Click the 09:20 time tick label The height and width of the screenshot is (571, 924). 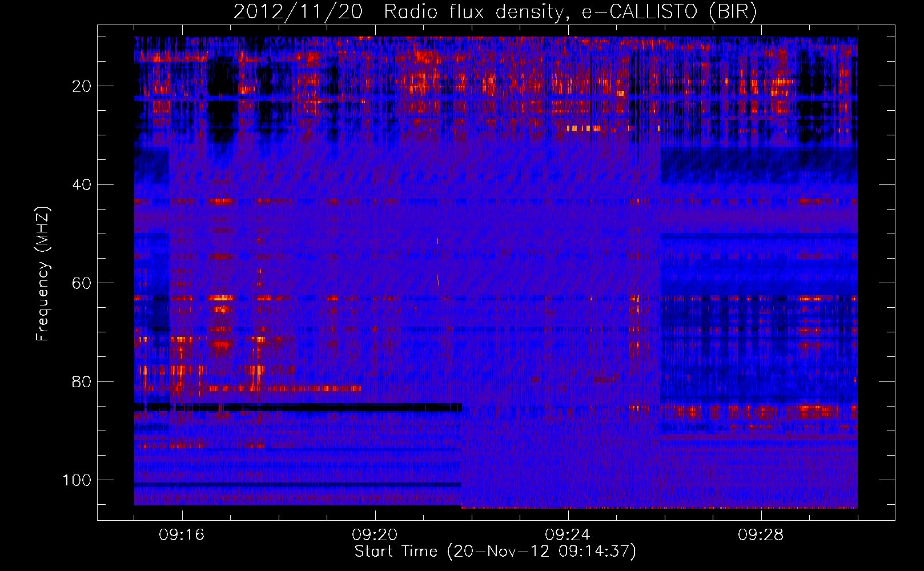tap(375, 535)
